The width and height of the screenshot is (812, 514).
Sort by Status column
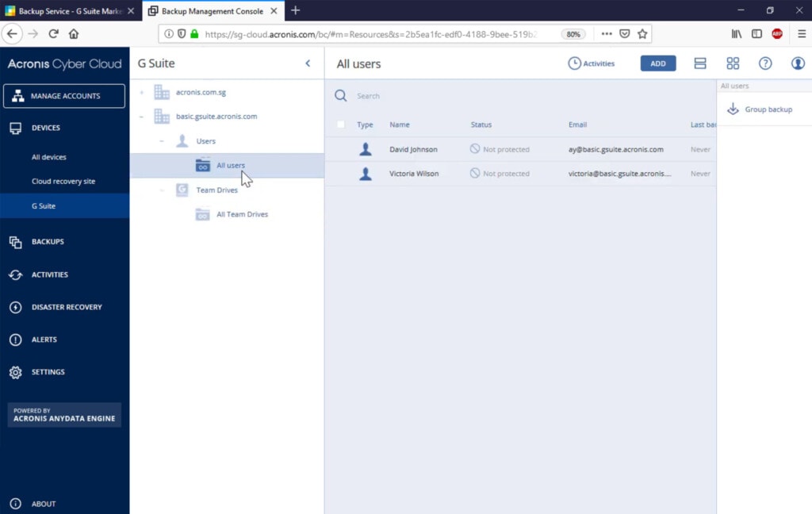pos(481,125)
